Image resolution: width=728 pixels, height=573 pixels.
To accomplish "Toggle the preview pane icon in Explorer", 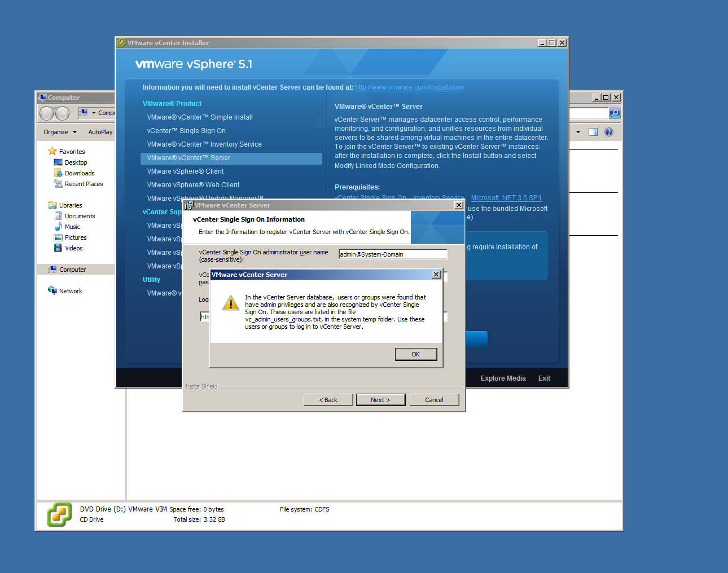I will pyautogui.click(x=593, y=132).
